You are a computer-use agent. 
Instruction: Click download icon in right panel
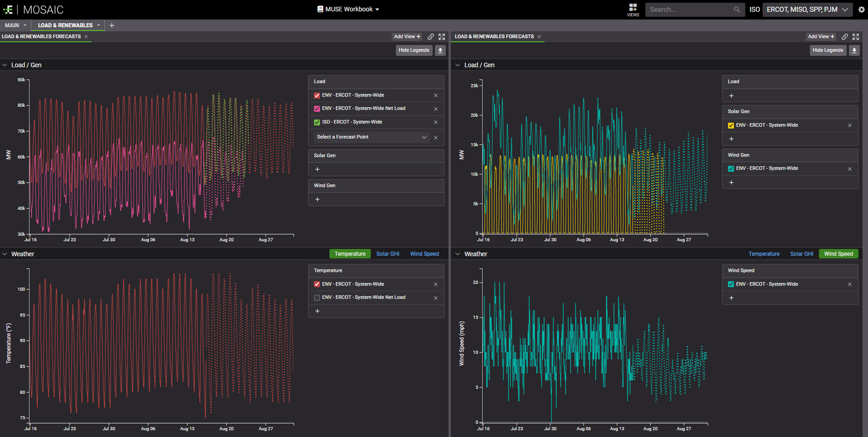point(854,50)
